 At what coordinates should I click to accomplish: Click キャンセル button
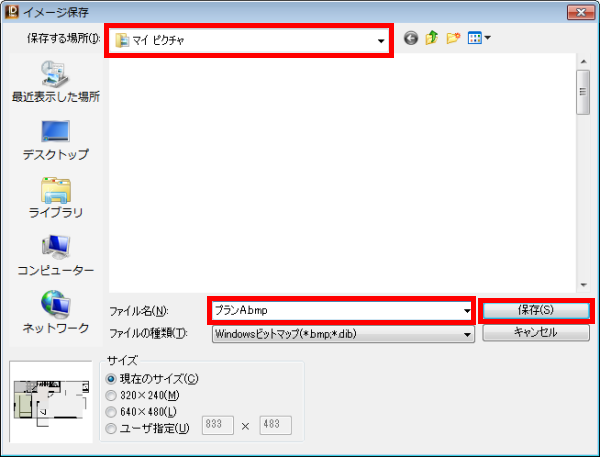[x=536, y=333]
